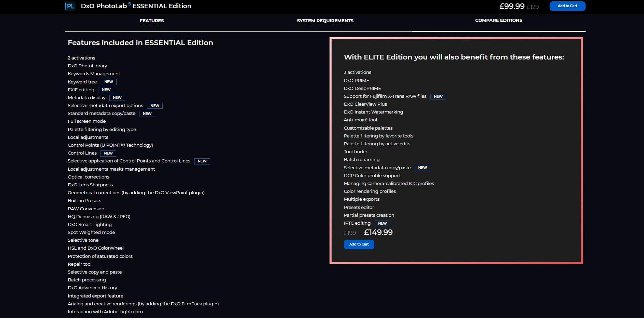Switch to SYSTEM REQUIREMENTS tab
This screenshot has height=318, width=644.
coord(325,21)
